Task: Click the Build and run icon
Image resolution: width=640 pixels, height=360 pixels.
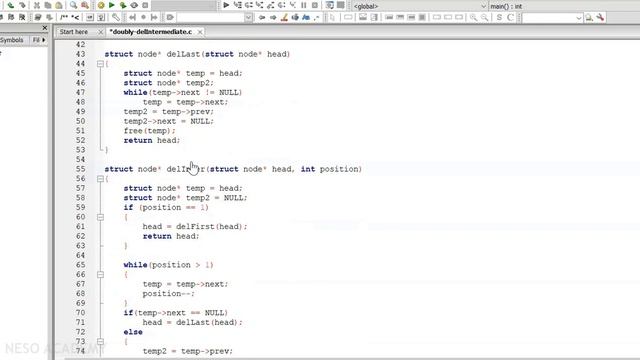Action: [x=122, y=5]
